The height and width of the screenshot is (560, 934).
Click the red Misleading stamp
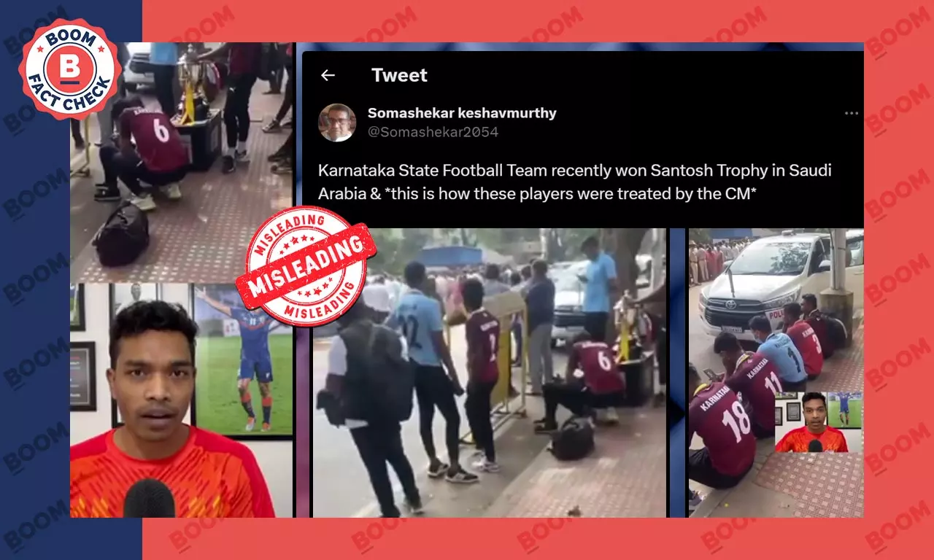coord(306,266)
